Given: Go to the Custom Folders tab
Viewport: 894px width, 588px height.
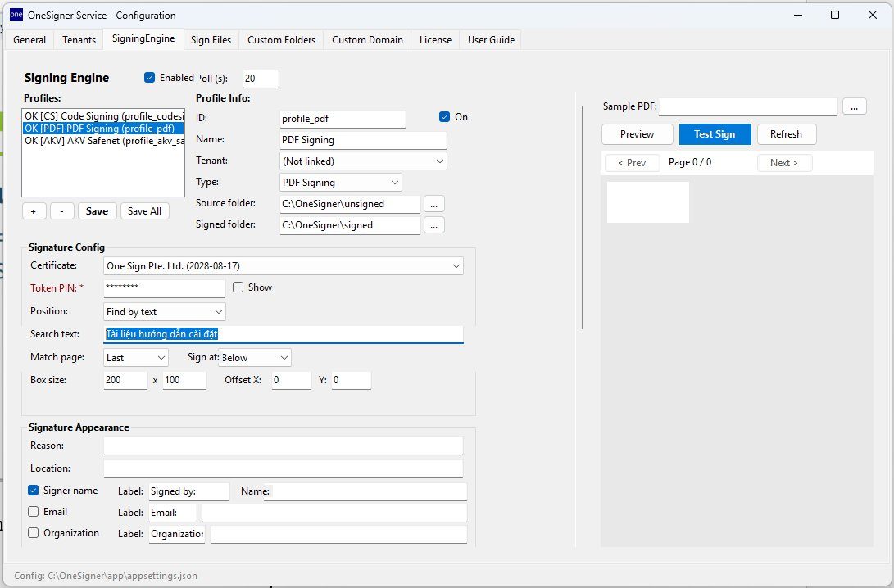Looking at the screenshot, I should [281, 40].
